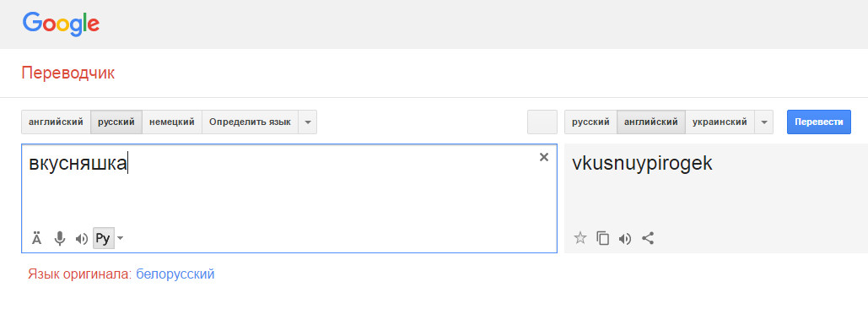This screenshot has width=868, height=309.
Task: Toggle the Ру input method button
Action: [x=104, y=239]
